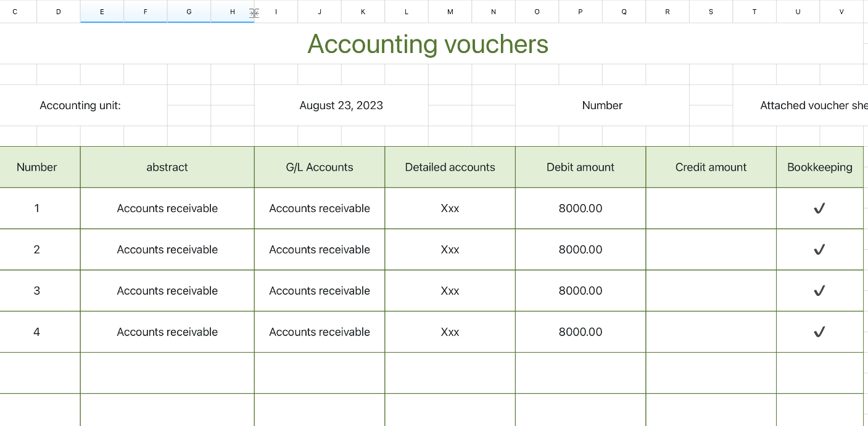Select empty credit amount cell in row 3
868x426 pixels.
point(711,291)
